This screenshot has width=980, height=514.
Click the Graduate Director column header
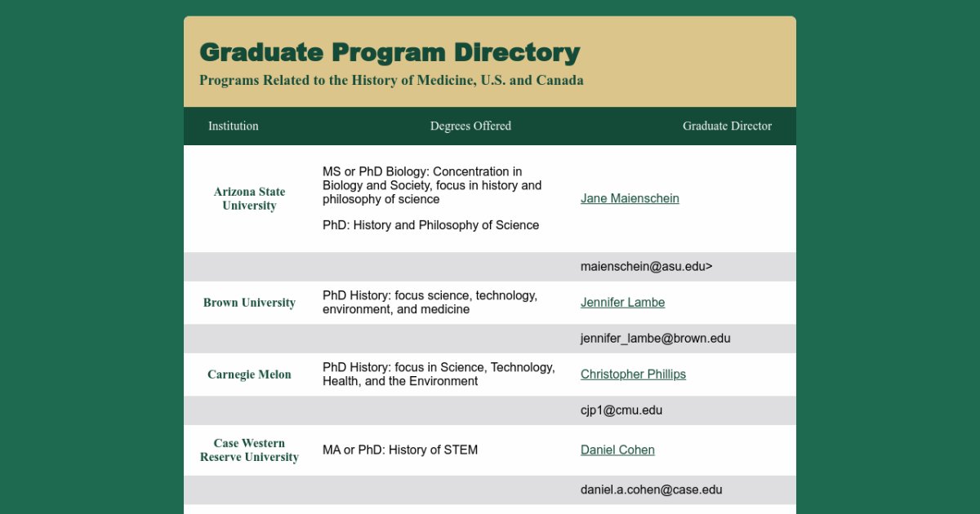[x=726, y=126]
